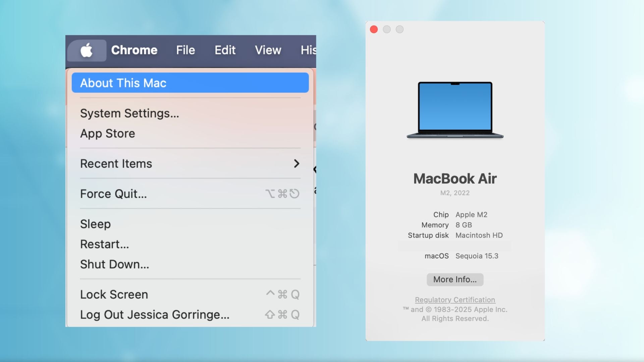This screenshot has width=644, height=362.
Task: Click the Lock Screen shortcut symbols
Action: coord(283,294)
